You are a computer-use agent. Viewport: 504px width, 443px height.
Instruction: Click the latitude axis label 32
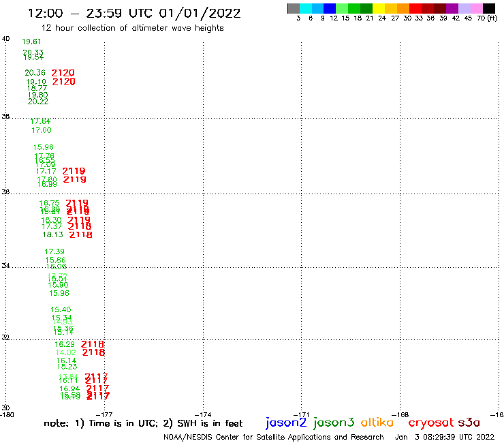[5, 337]
